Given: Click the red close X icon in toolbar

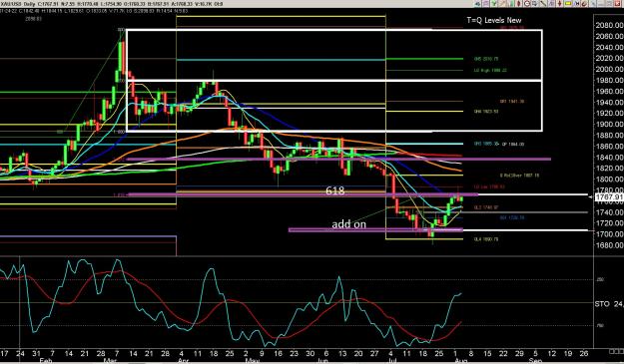Looking at the screenshot, I should tap(618, 4).
